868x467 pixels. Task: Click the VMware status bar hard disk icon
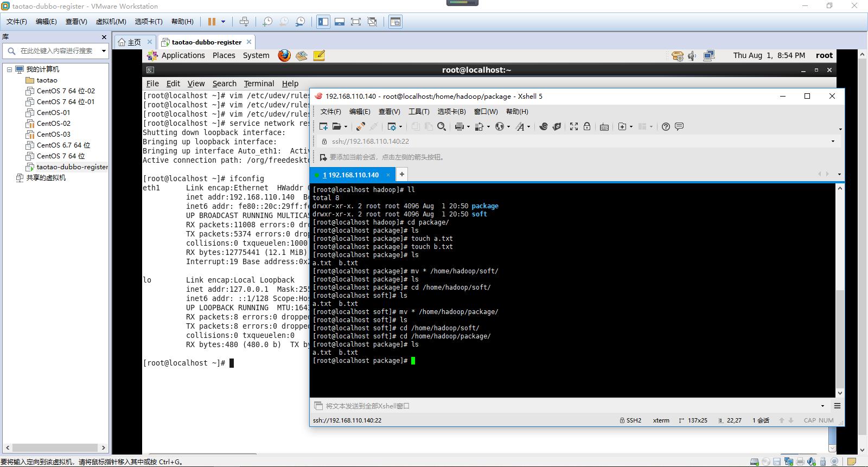[754, 462]
